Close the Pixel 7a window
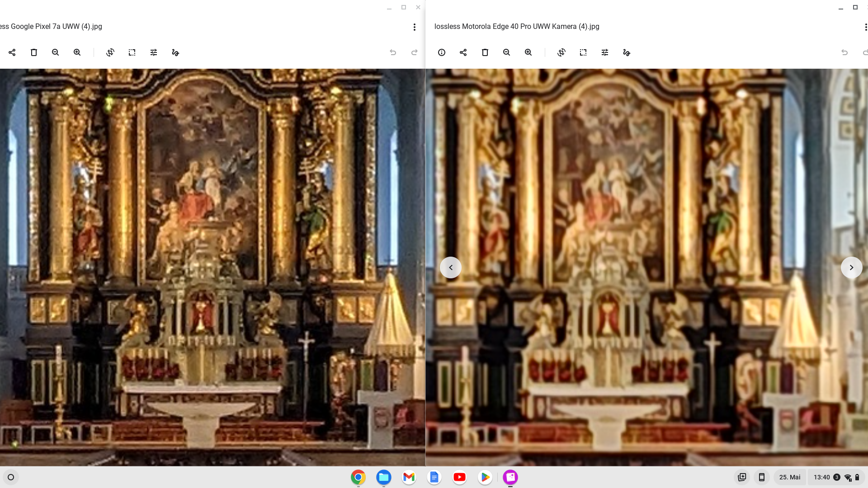Screen dimensions: 868x488 [x=418, y=7]
